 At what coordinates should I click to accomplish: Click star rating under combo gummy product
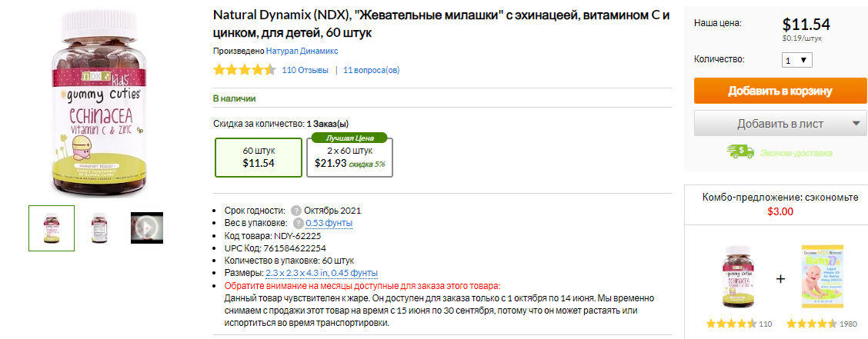(x=730, y=324)
